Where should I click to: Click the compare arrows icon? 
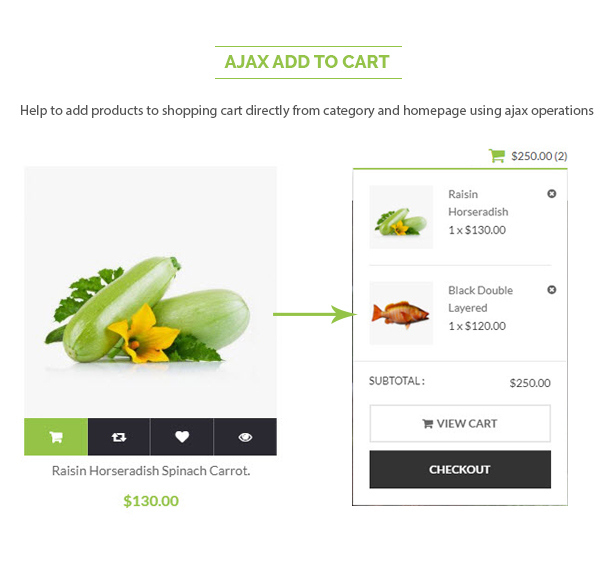pyautogui.click(x=119, y=437)
